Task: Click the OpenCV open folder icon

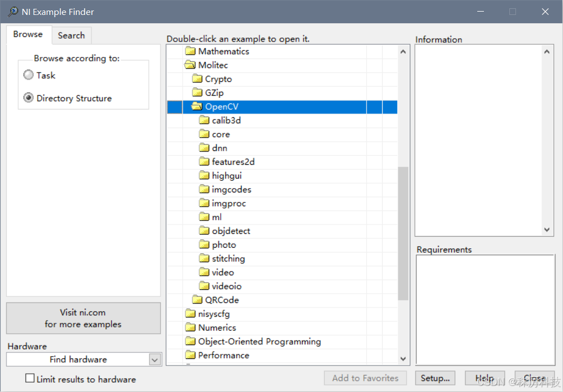Action: pyautogui.click(x=196, y=106)
